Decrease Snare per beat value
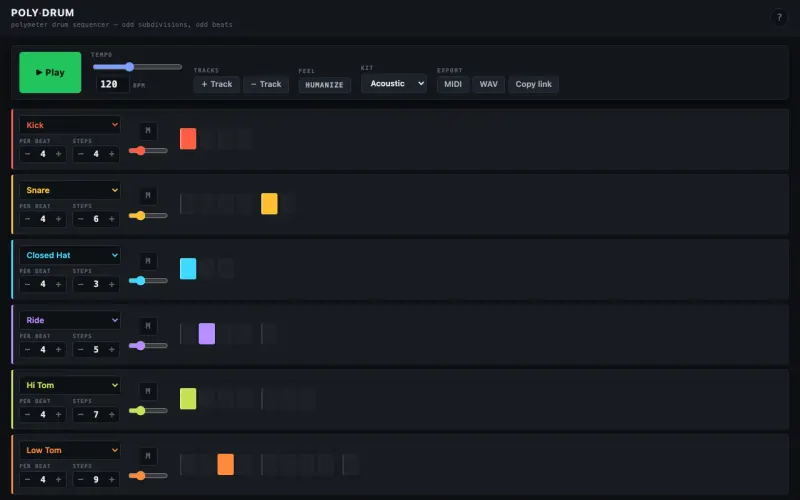 28,219
